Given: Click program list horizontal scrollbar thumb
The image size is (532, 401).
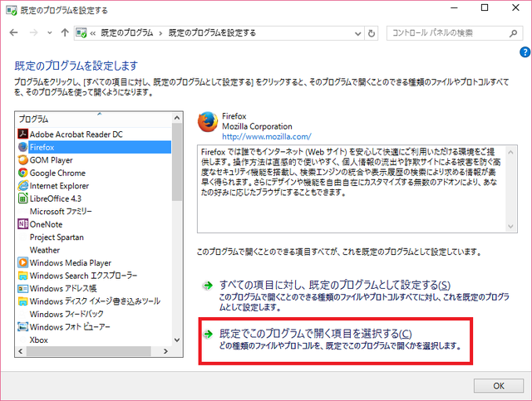Looking at the screenshot, I should point(89,351).
